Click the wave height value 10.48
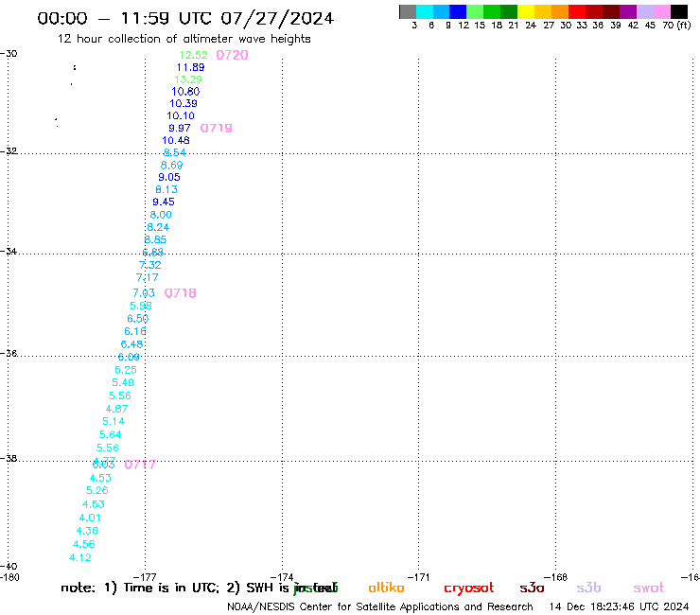Image resolution: width=700 pixels, height=615 pixels. (175, 141)
